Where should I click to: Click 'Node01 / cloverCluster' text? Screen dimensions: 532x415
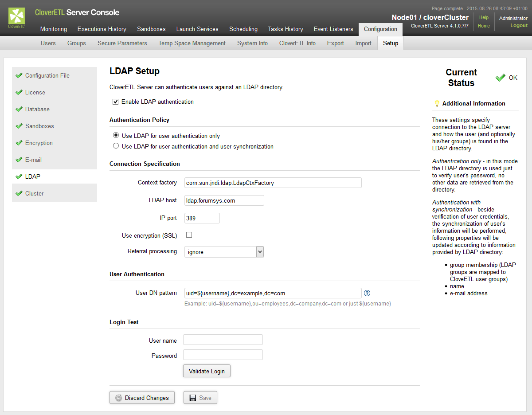[x=430, y=17]
